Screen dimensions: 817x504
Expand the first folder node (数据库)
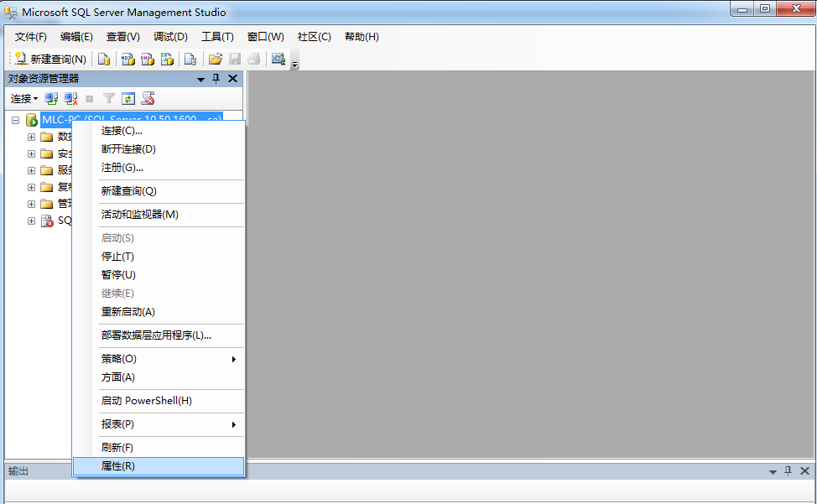coord(31,137)
